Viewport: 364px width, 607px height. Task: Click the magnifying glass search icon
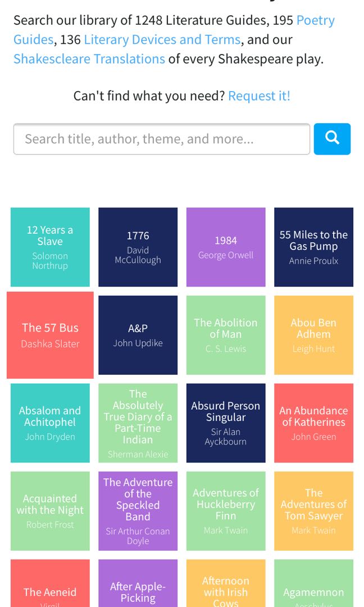click(332, 139)
